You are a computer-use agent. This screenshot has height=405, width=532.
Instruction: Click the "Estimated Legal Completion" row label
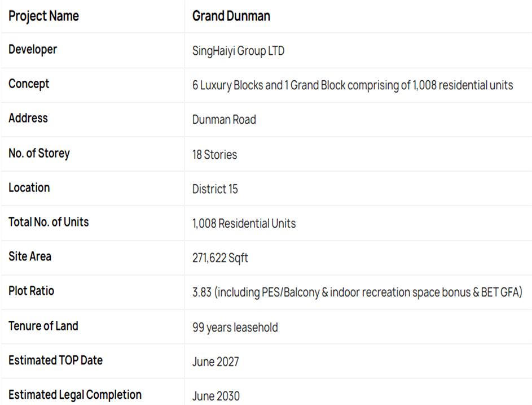[x=75, y=394]
